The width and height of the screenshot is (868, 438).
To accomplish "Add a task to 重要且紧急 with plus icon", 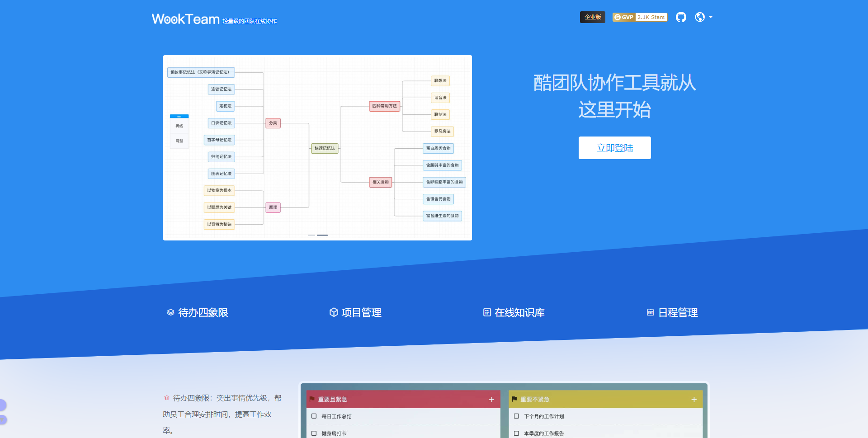I will (491, 400).
